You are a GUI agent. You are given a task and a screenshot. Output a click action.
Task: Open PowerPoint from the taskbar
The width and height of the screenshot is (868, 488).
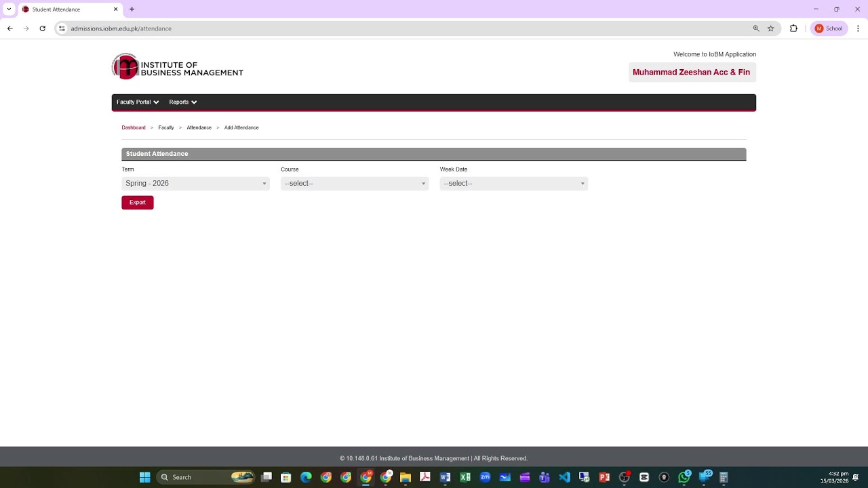(604, 477)
